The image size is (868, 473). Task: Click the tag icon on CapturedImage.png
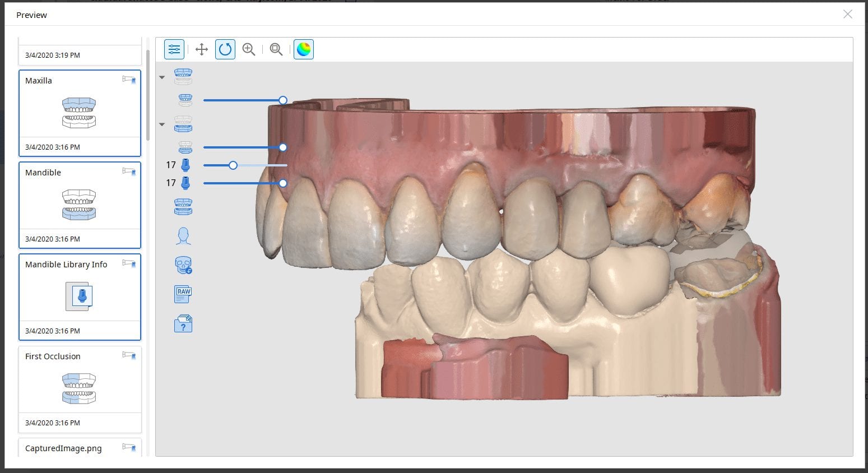(x=129, y=447)
